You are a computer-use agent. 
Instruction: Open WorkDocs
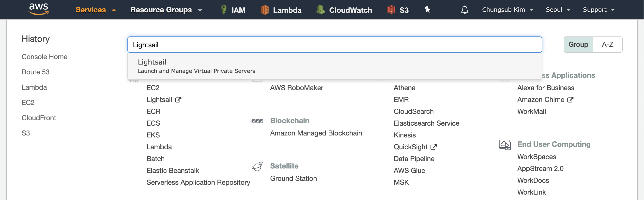click(533, 180)
